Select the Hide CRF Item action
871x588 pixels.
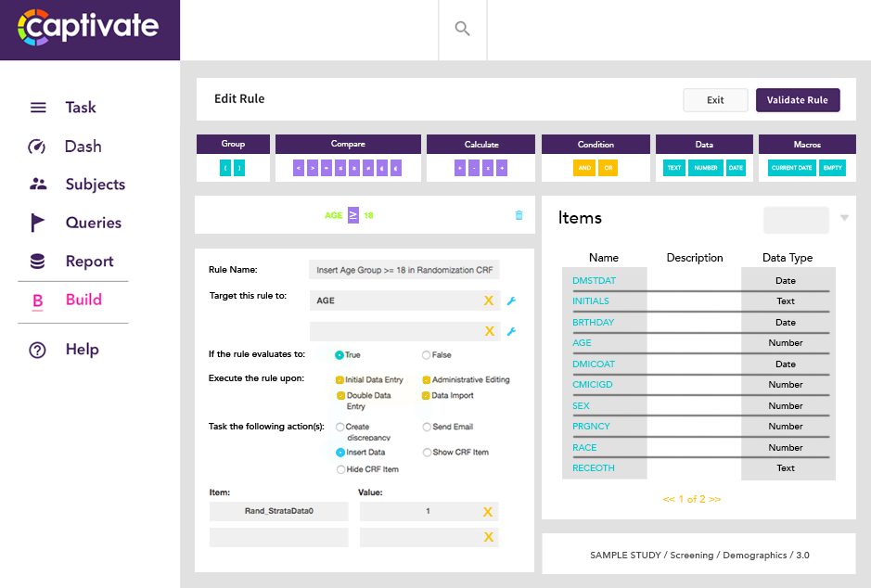(x=340, y=469)
